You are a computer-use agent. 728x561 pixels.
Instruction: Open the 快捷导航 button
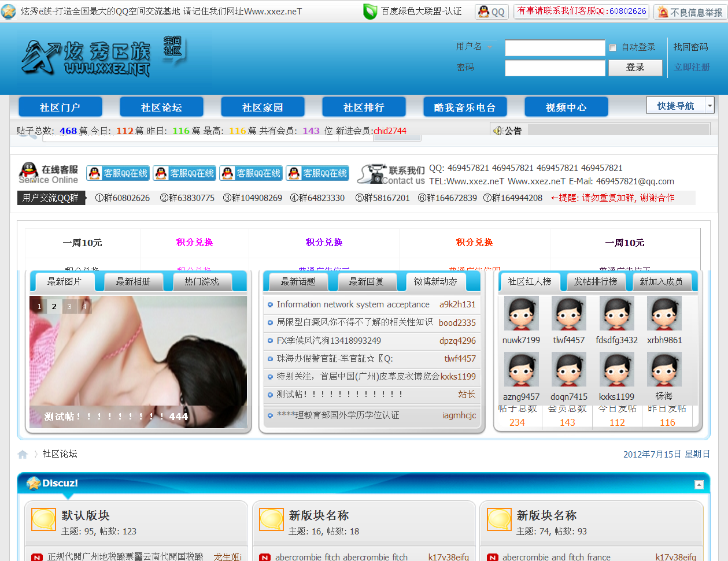(675, 105)
